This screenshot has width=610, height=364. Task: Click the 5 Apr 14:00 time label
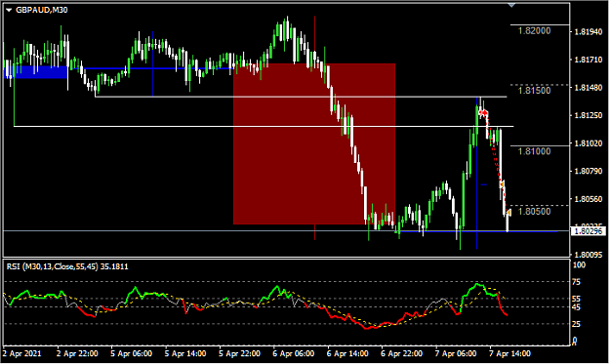click(x=185, y=354)
